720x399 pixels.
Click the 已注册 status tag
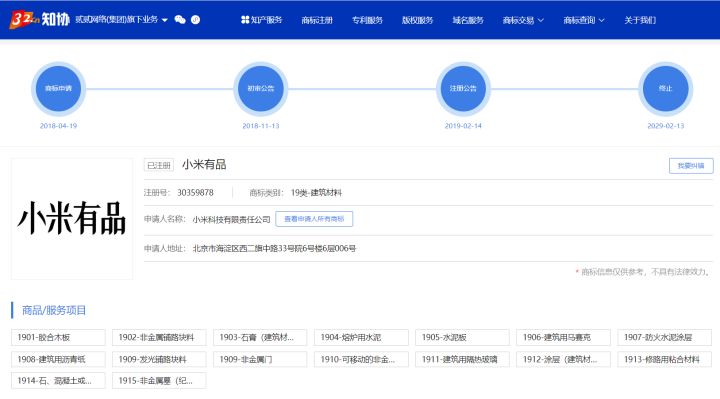tap(159, 165)
